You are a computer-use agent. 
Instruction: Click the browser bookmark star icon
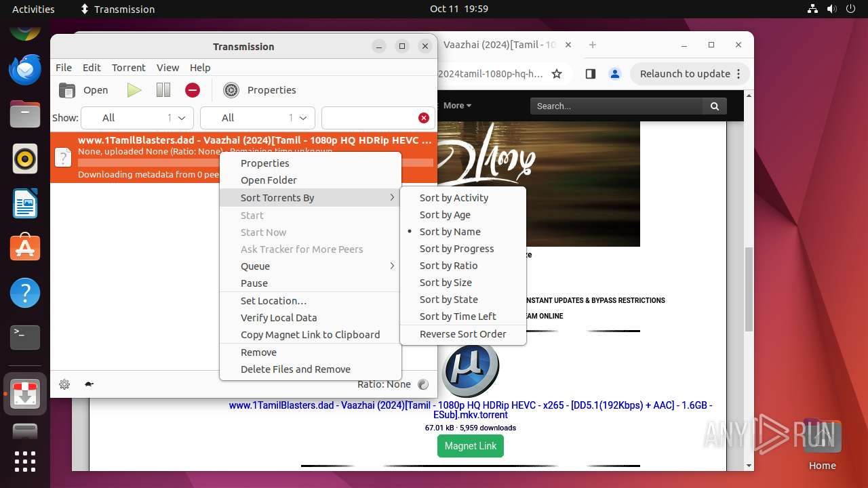[557, 74]
